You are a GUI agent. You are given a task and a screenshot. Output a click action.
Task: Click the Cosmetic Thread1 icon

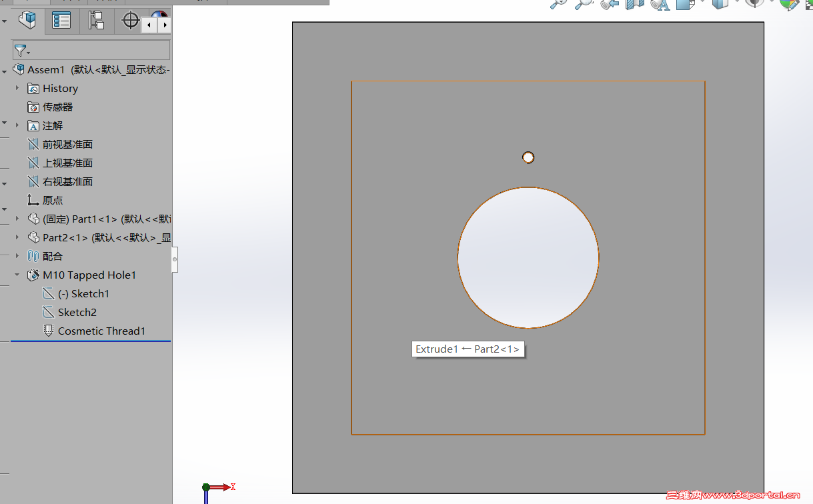point(48,331)
